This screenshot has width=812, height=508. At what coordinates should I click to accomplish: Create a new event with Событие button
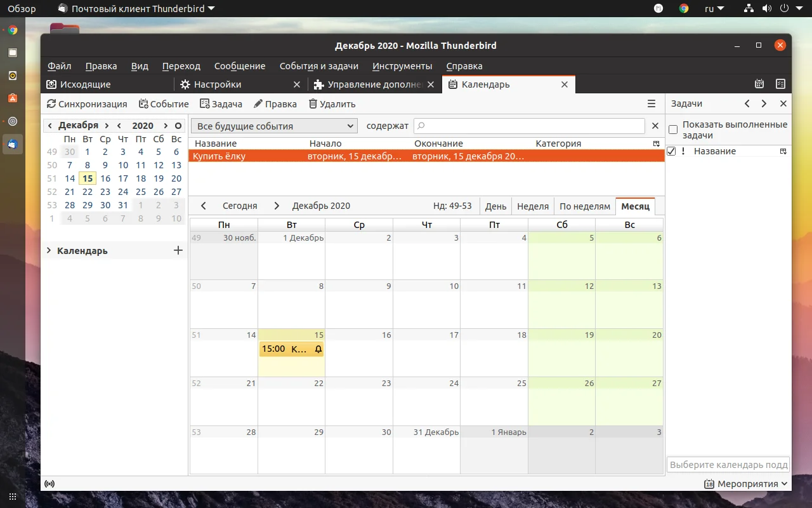(164, 104)
